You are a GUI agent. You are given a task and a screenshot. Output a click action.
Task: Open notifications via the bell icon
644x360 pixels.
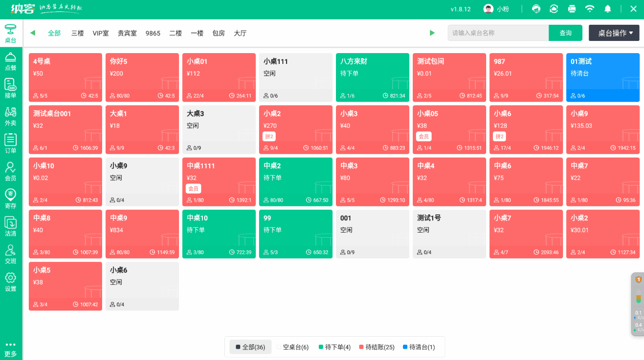coord(608,9)
